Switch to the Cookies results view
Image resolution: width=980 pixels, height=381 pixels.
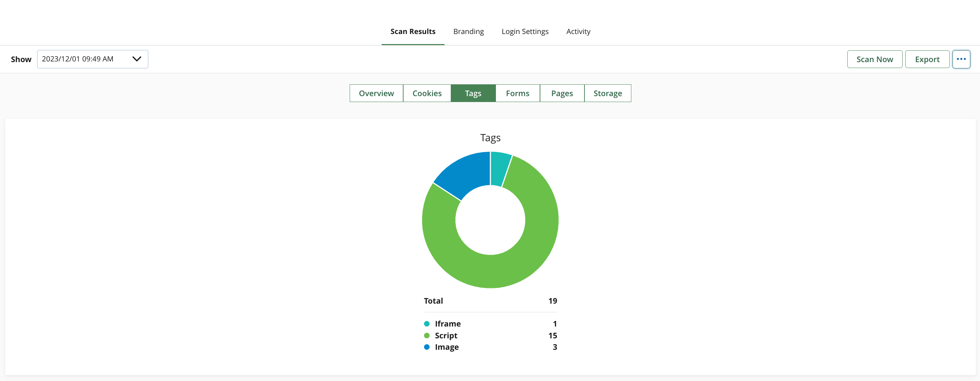427,93
